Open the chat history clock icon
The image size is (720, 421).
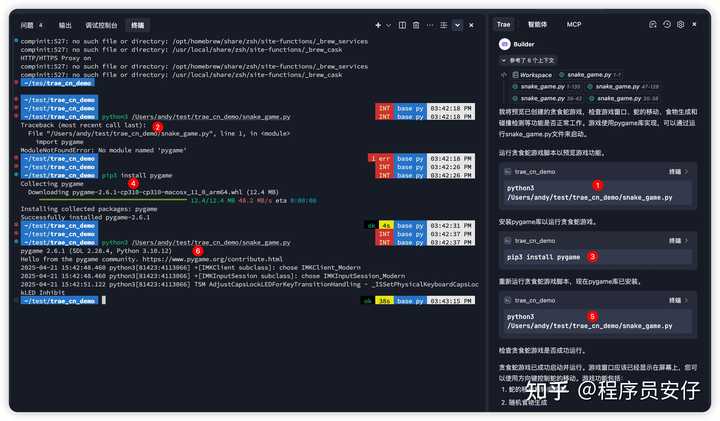[x=667, y=24]
